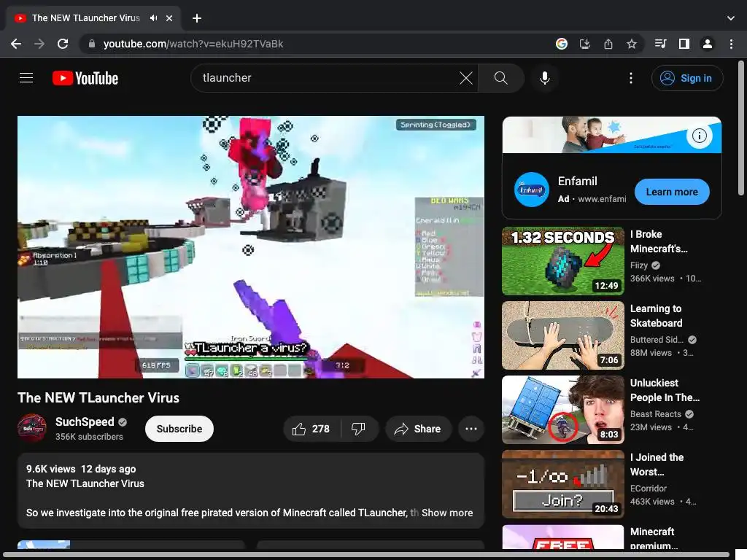The width and height of the screenshot is (747, 560).
Task: Click the video player area
Action: (x=251, y=247)
